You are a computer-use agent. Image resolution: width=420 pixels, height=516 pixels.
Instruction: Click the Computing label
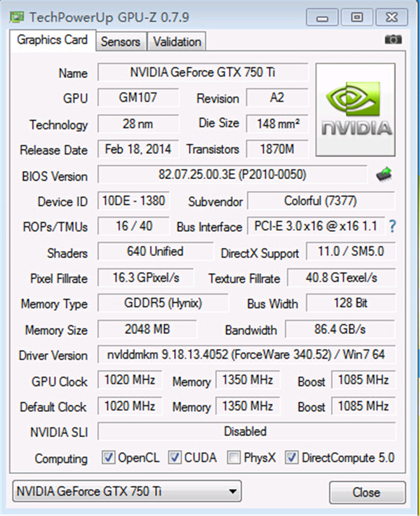tap(61, 459)
